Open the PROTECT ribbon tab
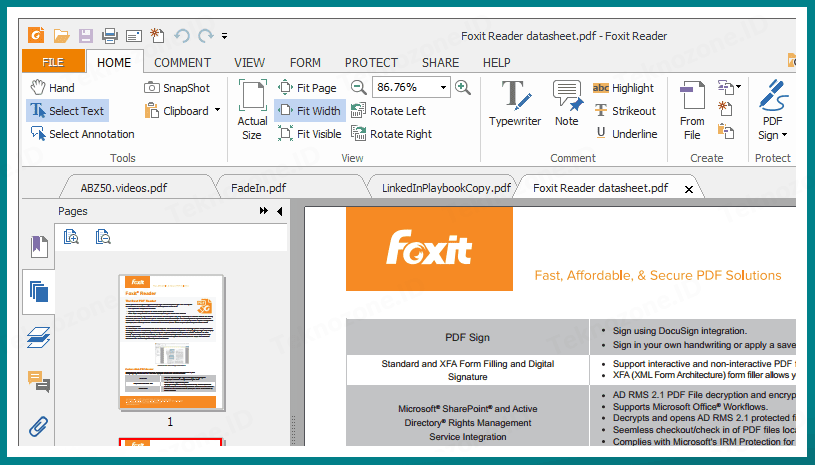Image resolution: width=815 pixels, height=465 pixels. 371,63
